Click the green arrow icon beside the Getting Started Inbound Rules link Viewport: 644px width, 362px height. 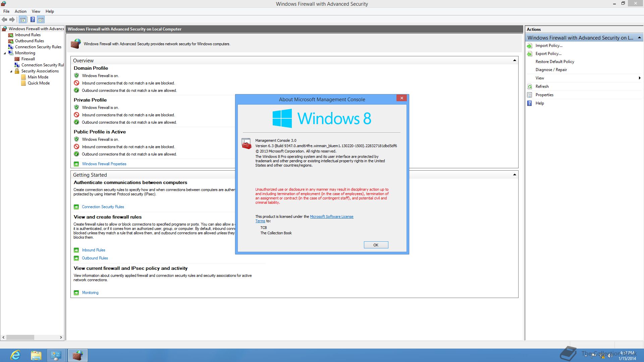76,250
